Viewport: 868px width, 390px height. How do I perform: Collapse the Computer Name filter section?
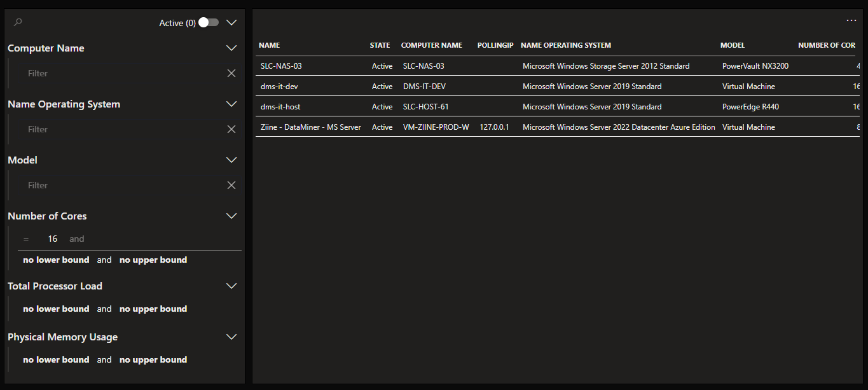point(231,48)
